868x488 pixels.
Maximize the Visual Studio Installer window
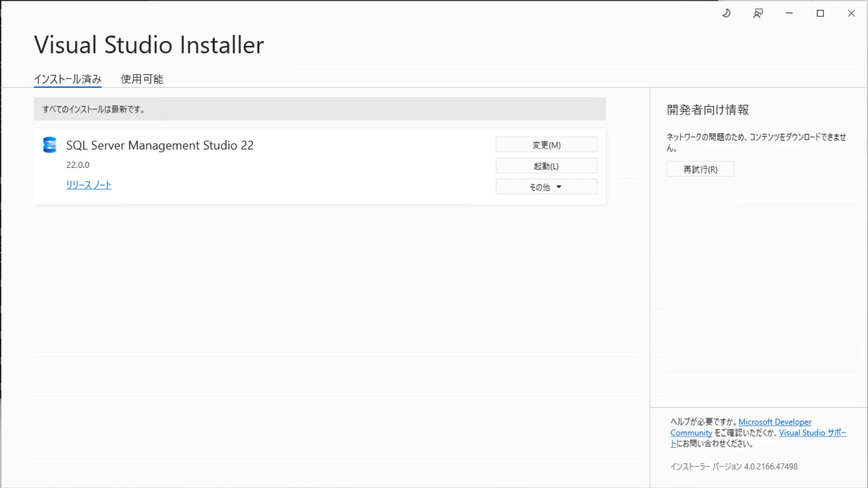pos(820,13)
